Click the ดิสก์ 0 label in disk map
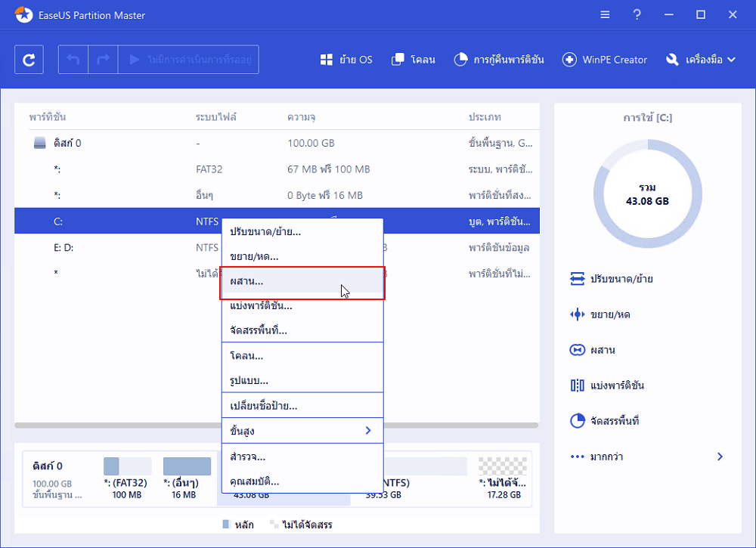The image size is (756, 548). click(x=47, y=466)
